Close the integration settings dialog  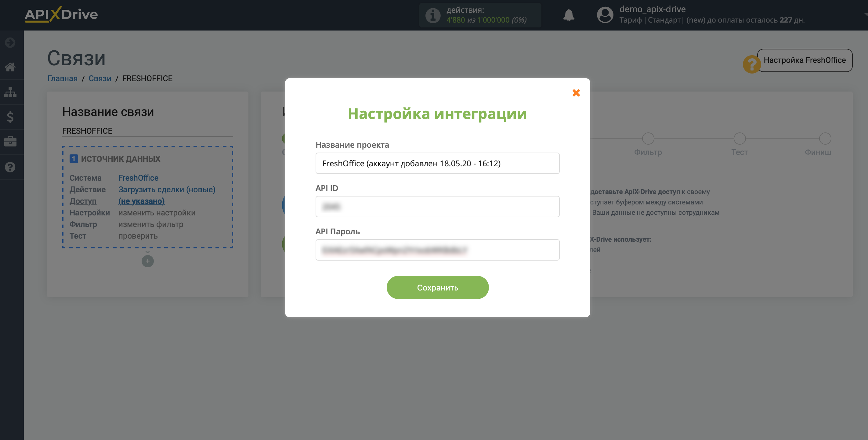point(576,93)
